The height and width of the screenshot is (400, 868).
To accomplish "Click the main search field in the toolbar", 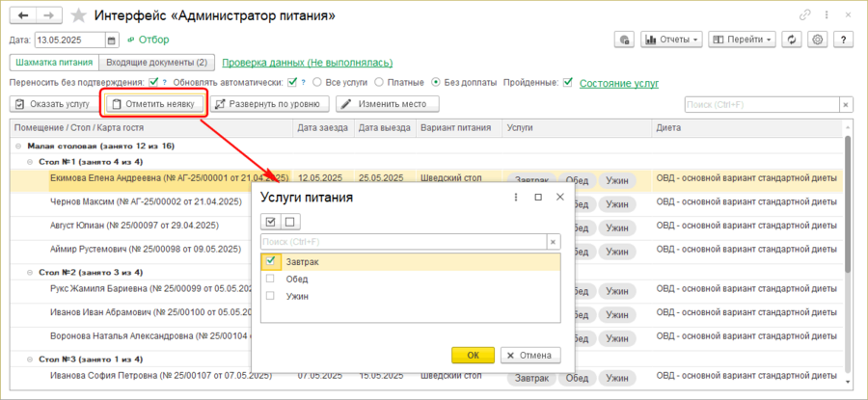I will pos(761,104).
